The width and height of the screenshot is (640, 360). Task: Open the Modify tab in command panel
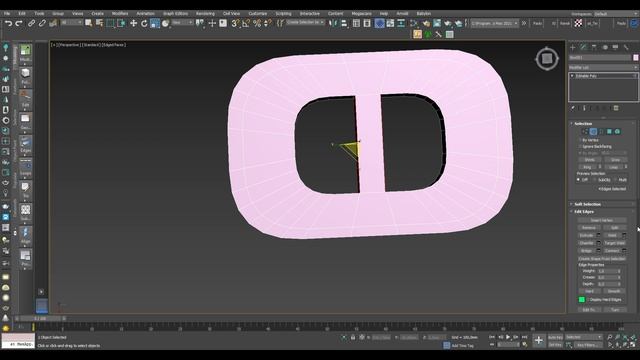coord(583,47)
